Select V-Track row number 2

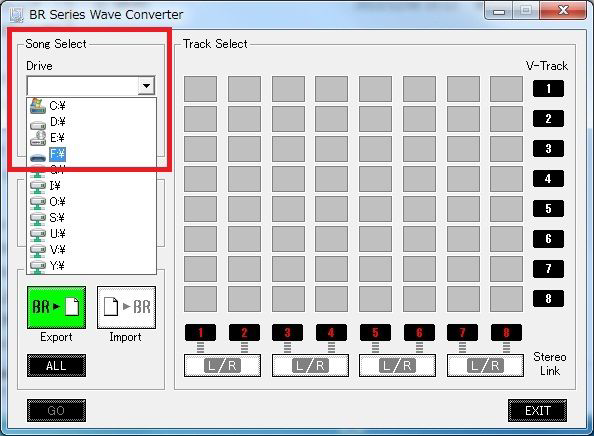[548, 119]
